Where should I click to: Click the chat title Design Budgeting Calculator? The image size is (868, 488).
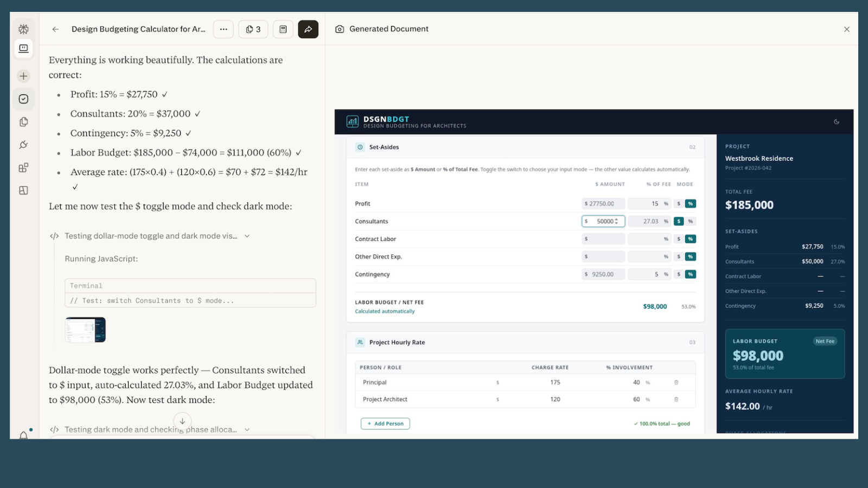tap(138, 29)
